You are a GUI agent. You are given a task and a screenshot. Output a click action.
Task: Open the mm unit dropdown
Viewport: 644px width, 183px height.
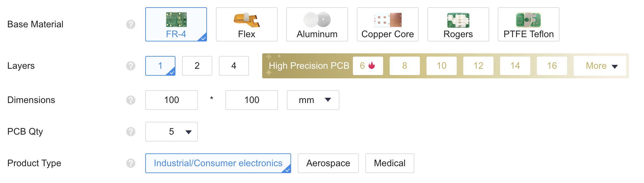pyautogui.click(x=313, y=100)
